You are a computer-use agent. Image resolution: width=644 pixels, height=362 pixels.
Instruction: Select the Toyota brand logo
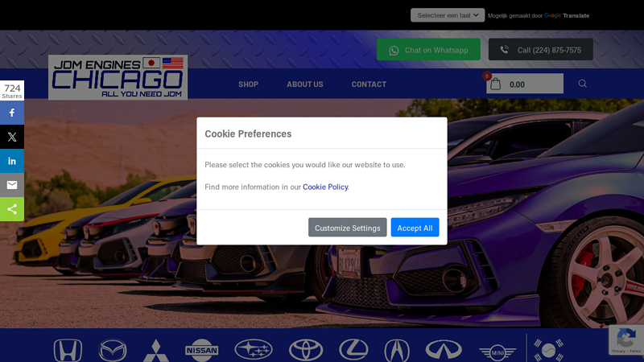306,349
